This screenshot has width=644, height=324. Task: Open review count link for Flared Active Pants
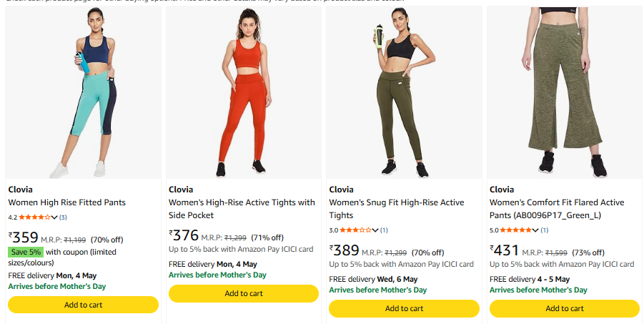click(545, 230)
